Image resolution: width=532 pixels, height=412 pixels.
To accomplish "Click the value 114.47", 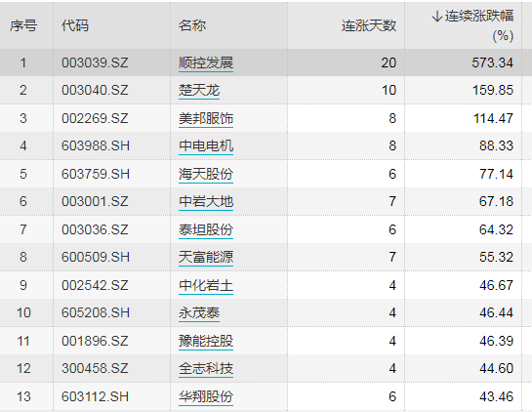I will [494, 118].
